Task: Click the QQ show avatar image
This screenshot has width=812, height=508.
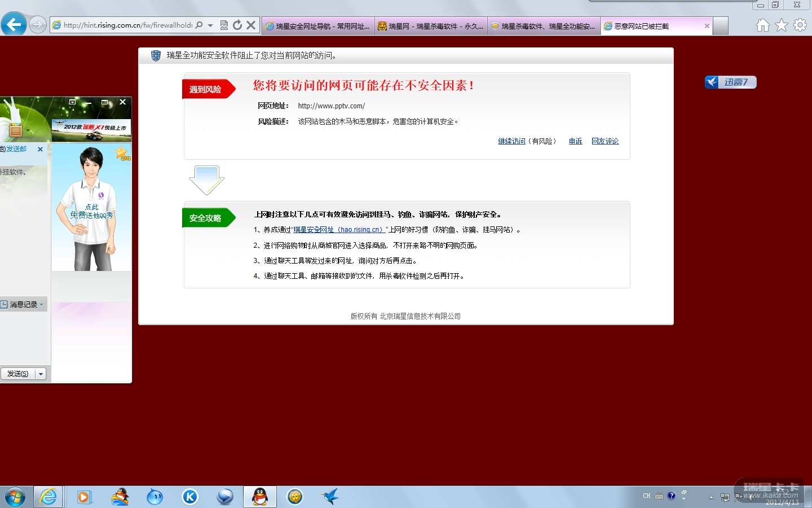Action: pos(91,207)
